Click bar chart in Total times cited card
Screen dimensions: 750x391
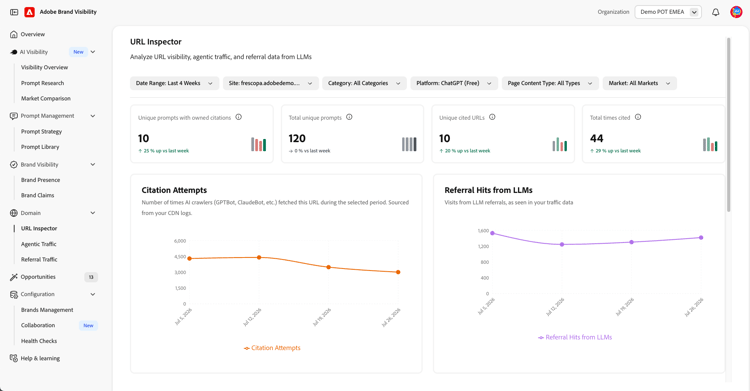(710, 144)
